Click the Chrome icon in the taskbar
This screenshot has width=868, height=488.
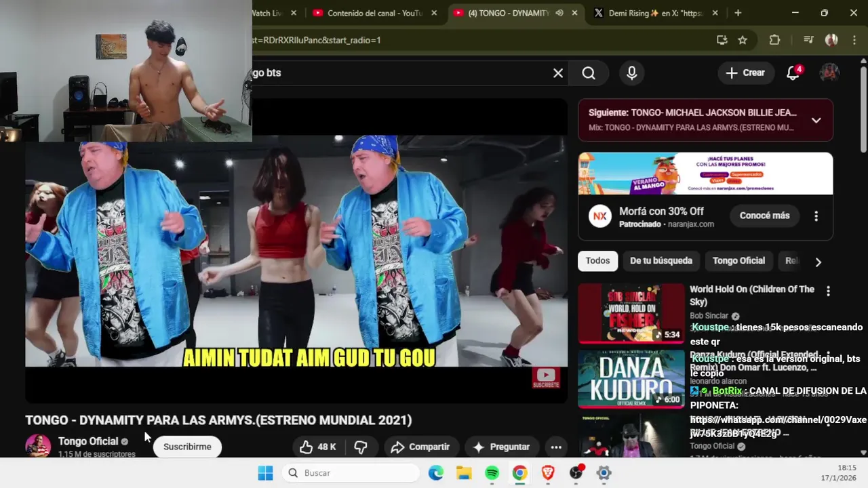pyautogui.click(x=520, y=473)
